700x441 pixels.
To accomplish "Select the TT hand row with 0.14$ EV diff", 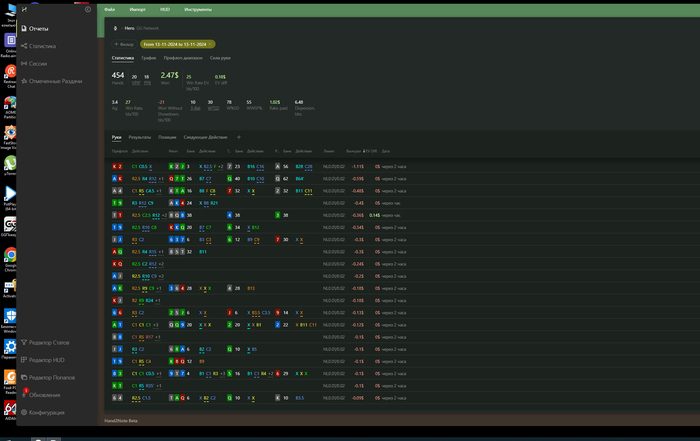I will click(402, 215).
